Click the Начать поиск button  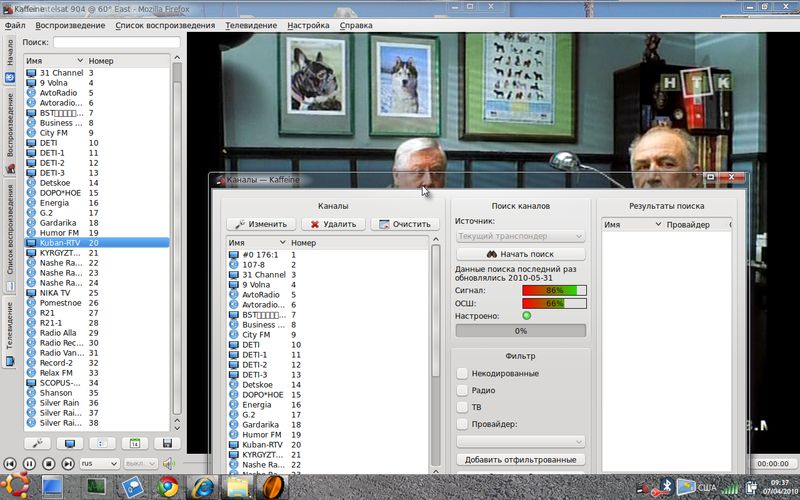[520, 254]
